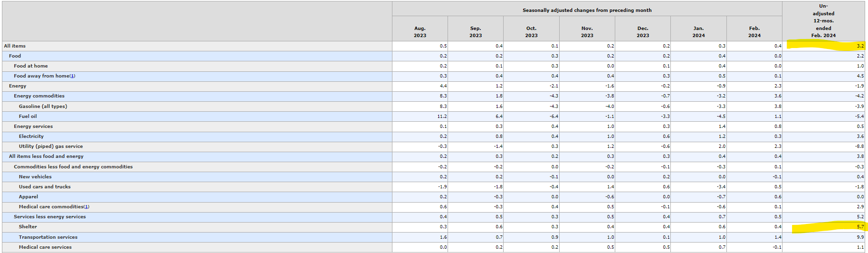Select the highlighted 5.7 Shelter value

click(860, 227)
